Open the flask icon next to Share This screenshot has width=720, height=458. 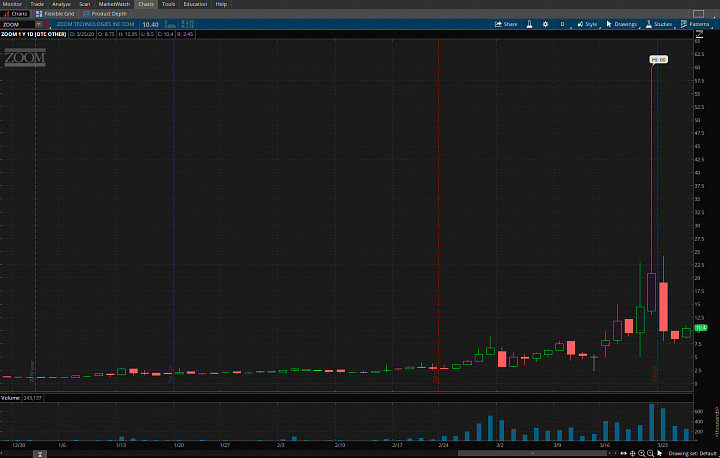click(x=529, y=24)
